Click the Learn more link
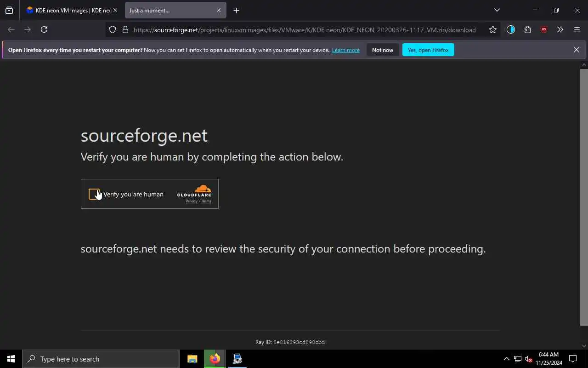The image size is (588, 368). (346, 50)
